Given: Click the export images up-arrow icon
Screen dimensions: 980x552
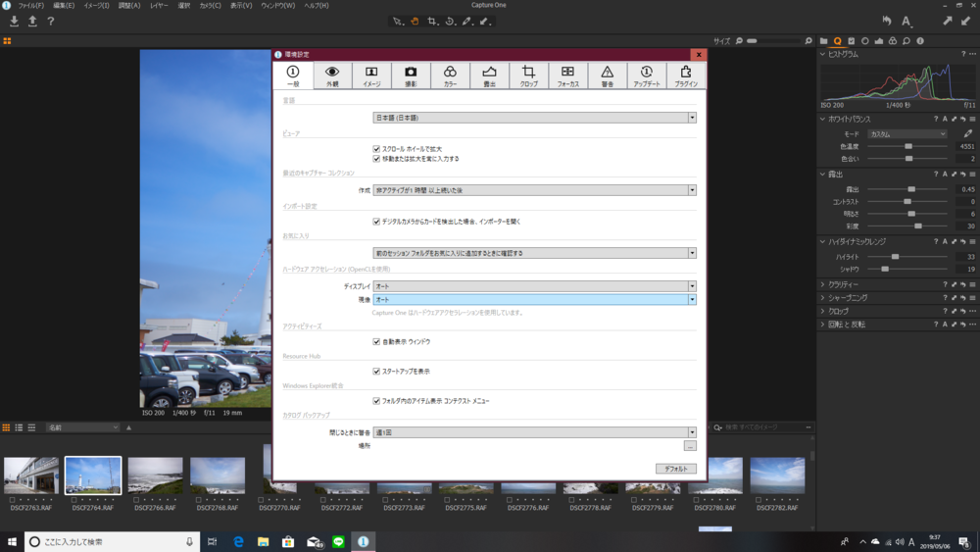Looking at the screenshot, I should tap(32, 22).
